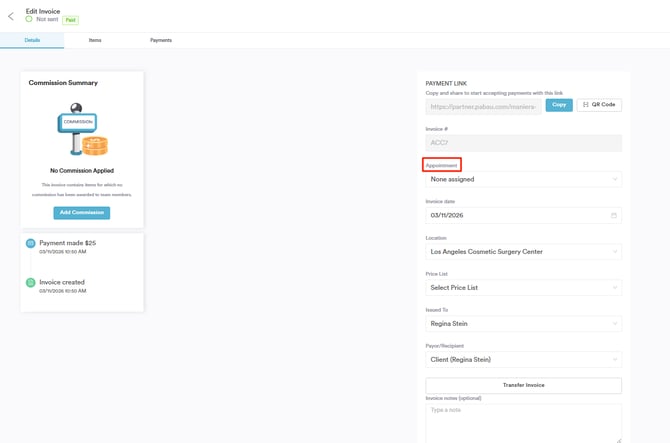Switch to the Items tab
Image resolution: width=670 pixels, height=443 pixels.
click(95, 40)
